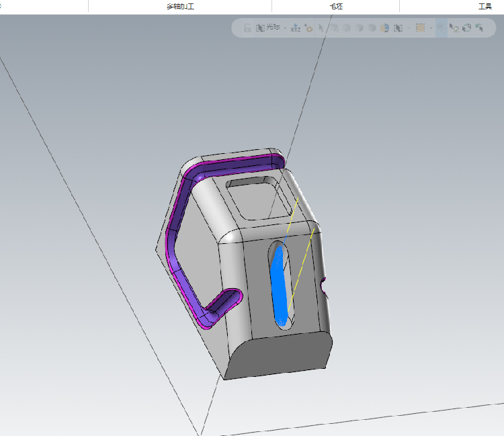Click the tan dashed rectangle selection icon
This screenshot has width=504, height=436.
421,28
